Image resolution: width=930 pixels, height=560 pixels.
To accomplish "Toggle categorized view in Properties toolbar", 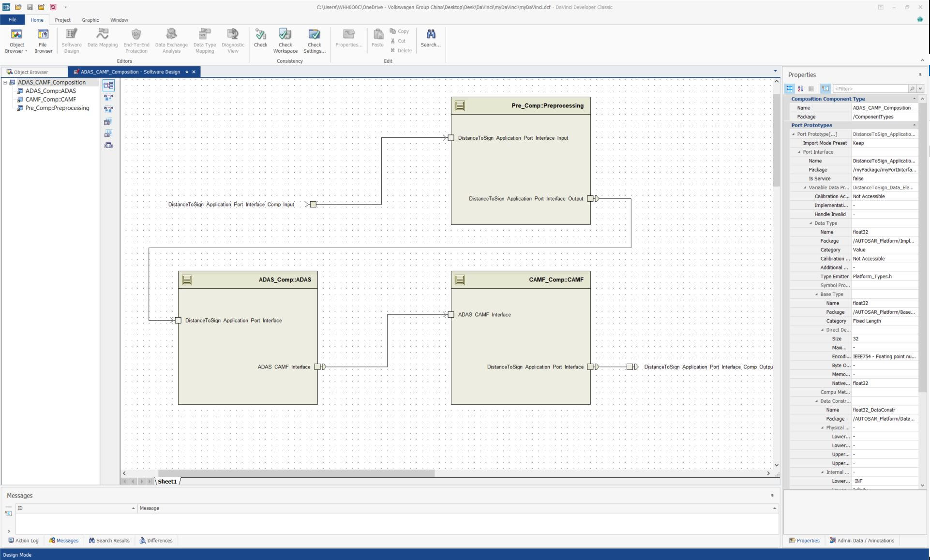I will [790, 88].
